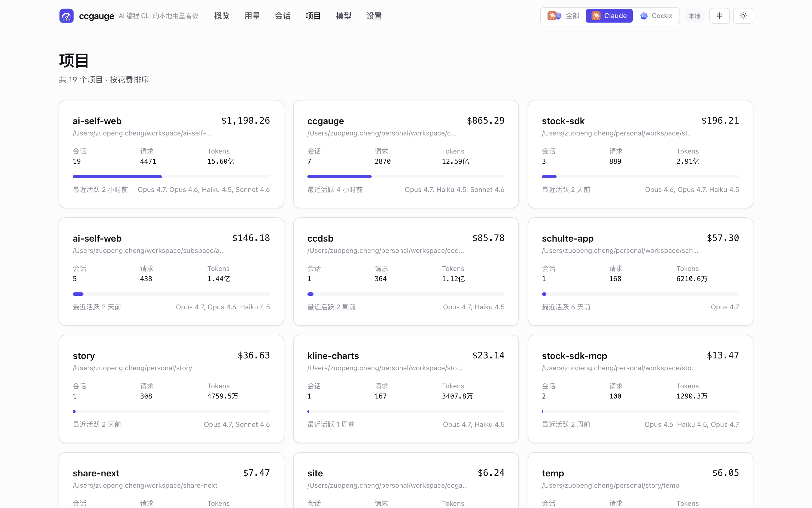Click the $865.29 cost value
The width and height of the screenshot is (812, 508).
coord(486,121)
